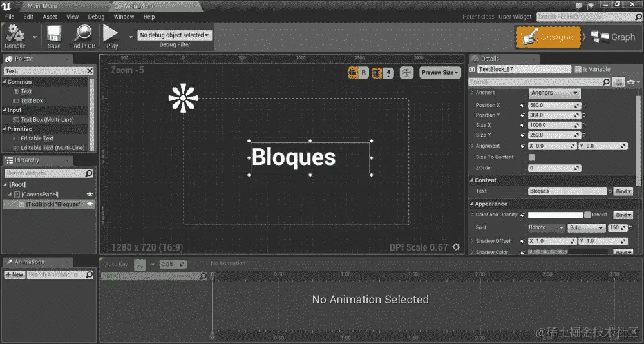
Task: Open the Roboto font family dropdown
Action: pos(547,227)
